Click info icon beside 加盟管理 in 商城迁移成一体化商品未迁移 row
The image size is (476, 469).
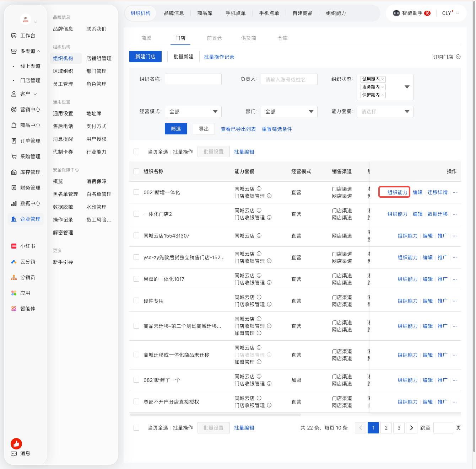click(259, 362)
